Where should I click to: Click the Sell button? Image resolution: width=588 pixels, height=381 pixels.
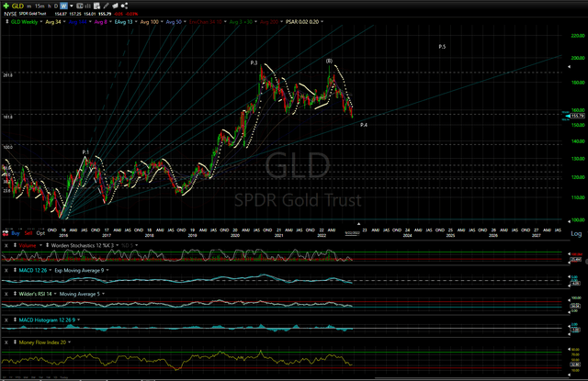point(28,233)
